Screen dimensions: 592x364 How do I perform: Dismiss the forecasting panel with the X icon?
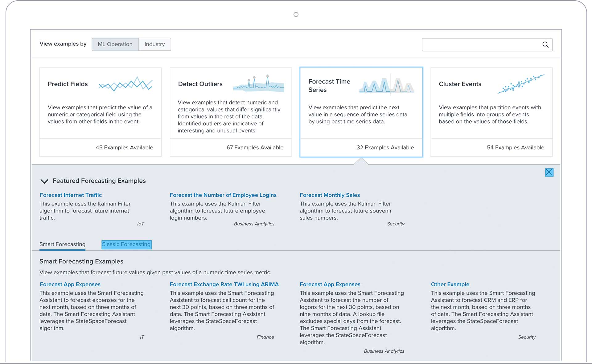coord(549,173)
